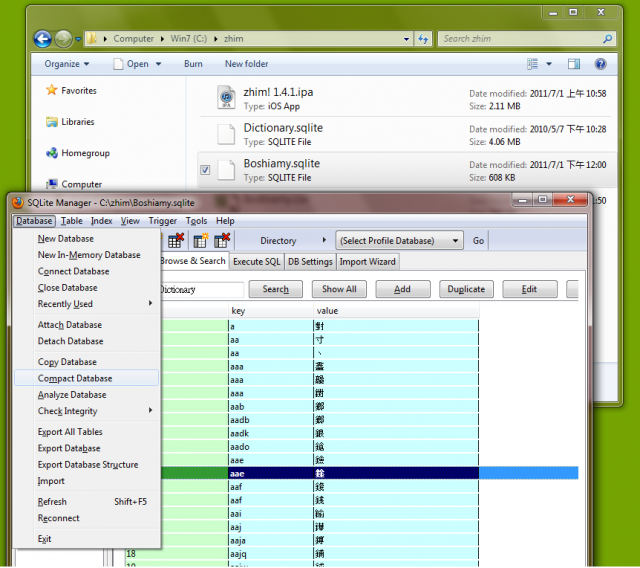640x568 pixels.
Task: Click Computer in the address breadcrumb
Action: pyautogui.click(x=133, y=39)
